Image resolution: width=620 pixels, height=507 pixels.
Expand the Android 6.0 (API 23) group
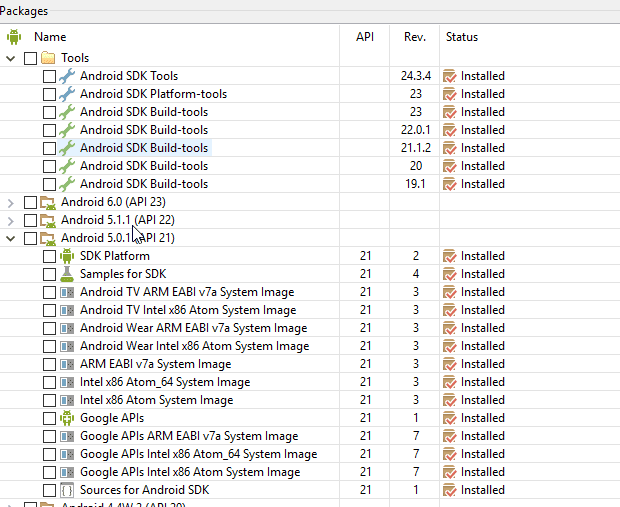coord(11,203)
